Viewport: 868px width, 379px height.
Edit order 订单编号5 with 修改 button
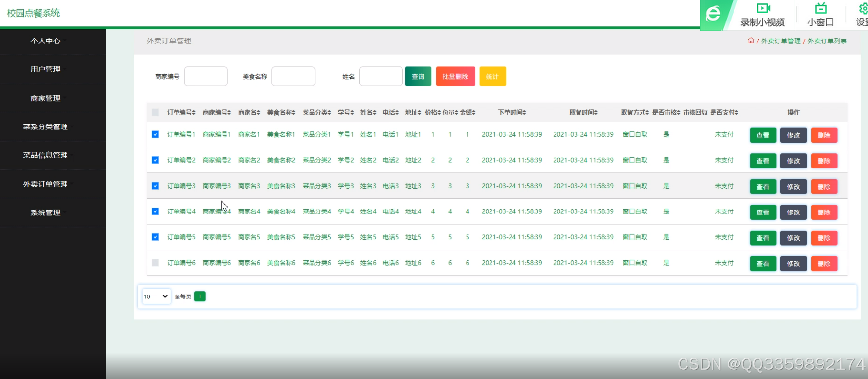click(793, 238)
